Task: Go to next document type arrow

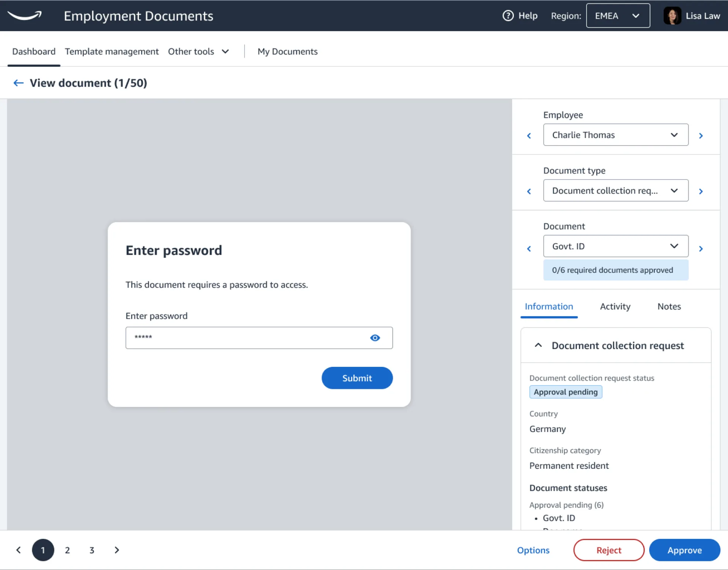Action: [x=701, y=191]
